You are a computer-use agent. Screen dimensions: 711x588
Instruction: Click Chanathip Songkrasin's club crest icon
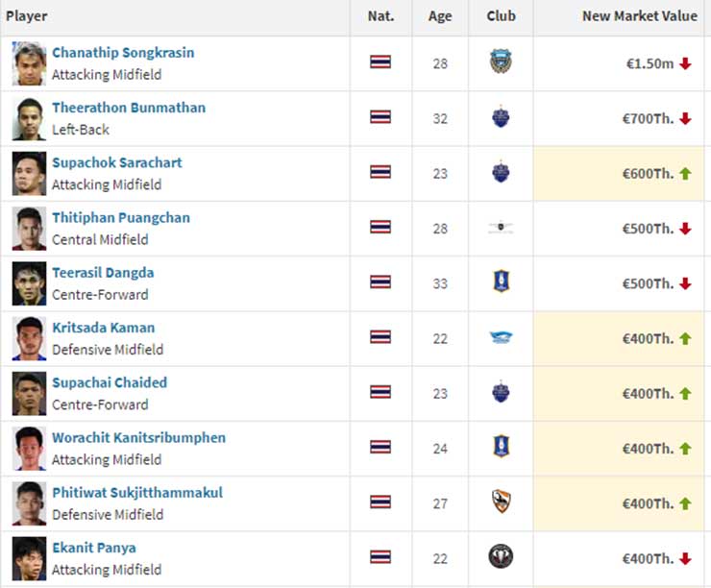(x=501, y=62)
